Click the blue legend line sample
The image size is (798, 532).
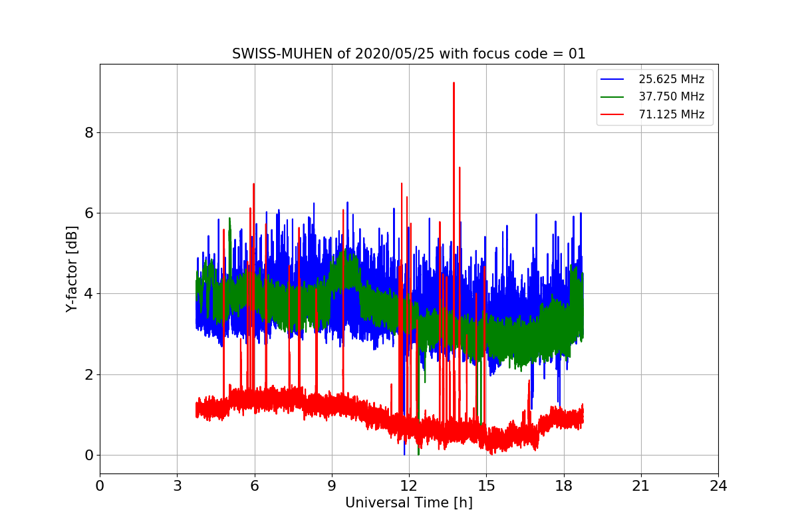[x=612, y=79]
